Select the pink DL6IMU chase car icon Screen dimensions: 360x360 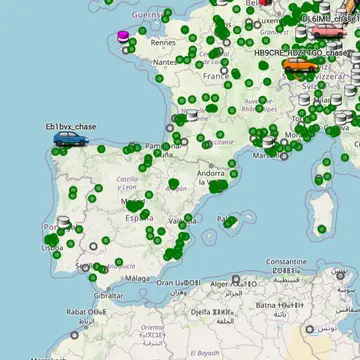point(329,31)
